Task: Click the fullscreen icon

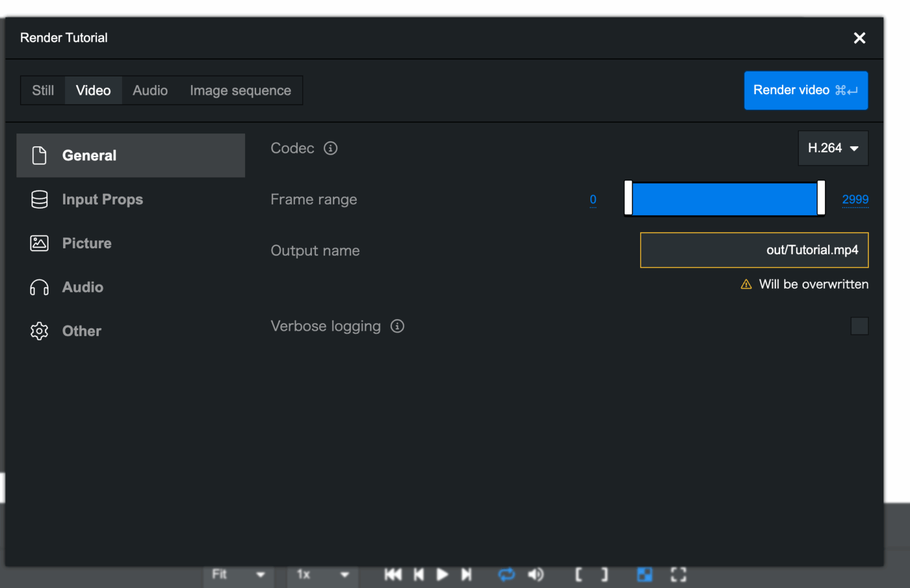Action: (678, 575)
